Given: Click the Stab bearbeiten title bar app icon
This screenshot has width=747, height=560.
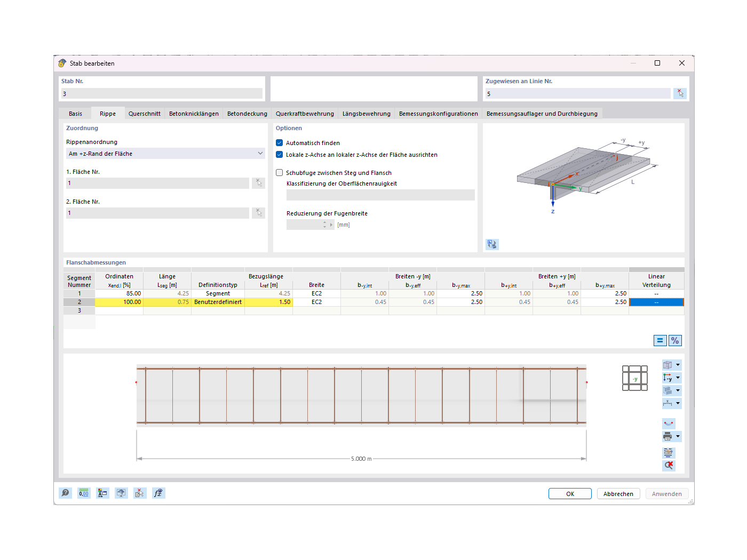Looking at the screenshot, I should pyautogui.click(x=62, y=63).
